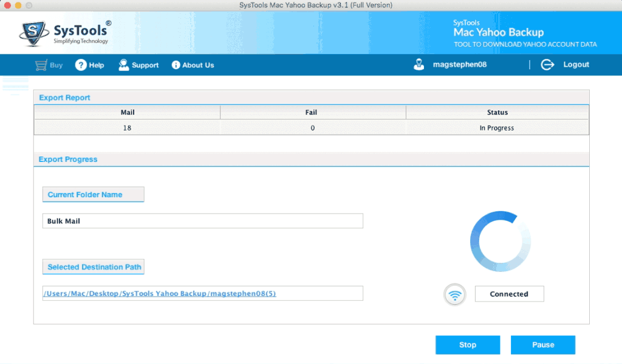The height and width of the screenshot is (364, 622).
Task: Close the window with the red button
Action: pyautogui.click(x=7, y=5)
